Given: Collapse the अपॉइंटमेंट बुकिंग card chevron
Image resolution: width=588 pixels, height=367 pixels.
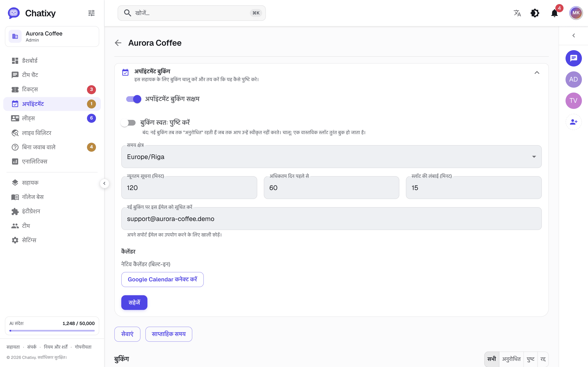Looking at the screenshot, I should click(x=537, y=73).
